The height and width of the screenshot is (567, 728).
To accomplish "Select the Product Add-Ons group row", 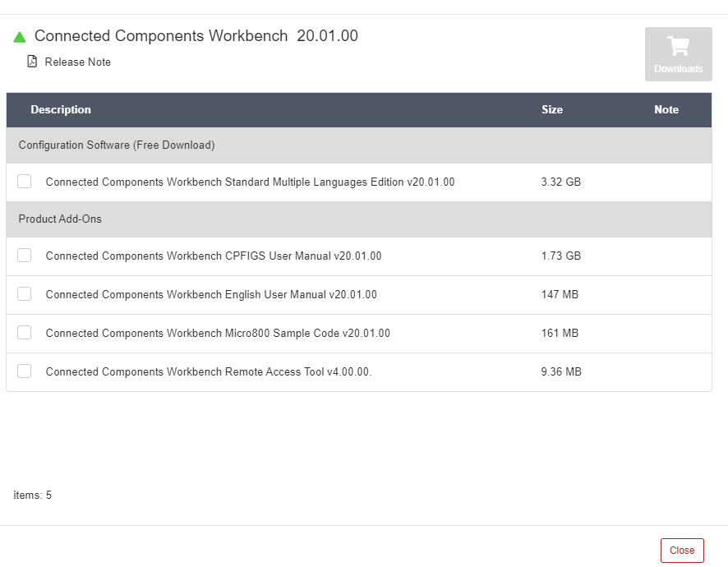I will 359,219.
